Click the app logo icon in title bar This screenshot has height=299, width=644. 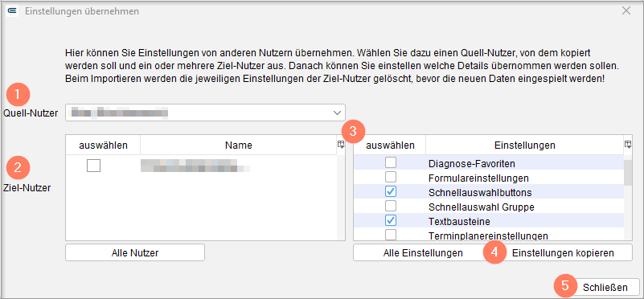click(12, 11)
